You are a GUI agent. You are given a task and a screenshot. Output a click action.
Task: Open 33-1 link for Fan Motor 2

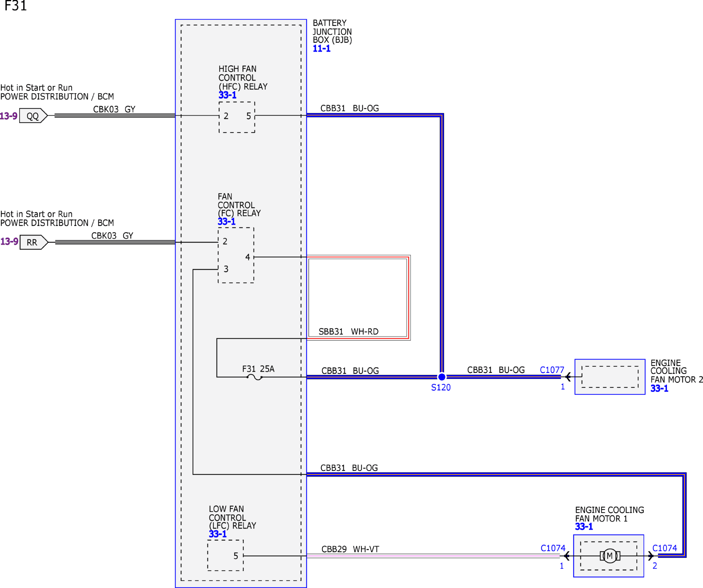(x=659, y=389)
